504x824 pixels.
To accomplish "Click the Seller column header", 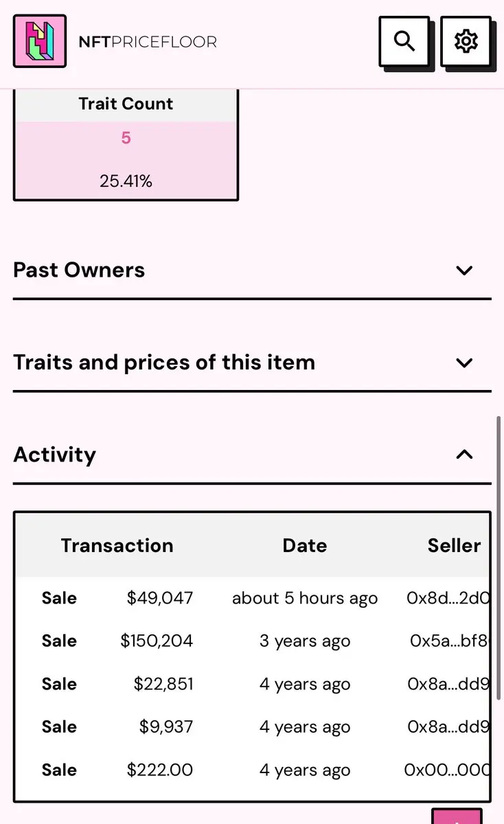I will [x=454, y=546].
